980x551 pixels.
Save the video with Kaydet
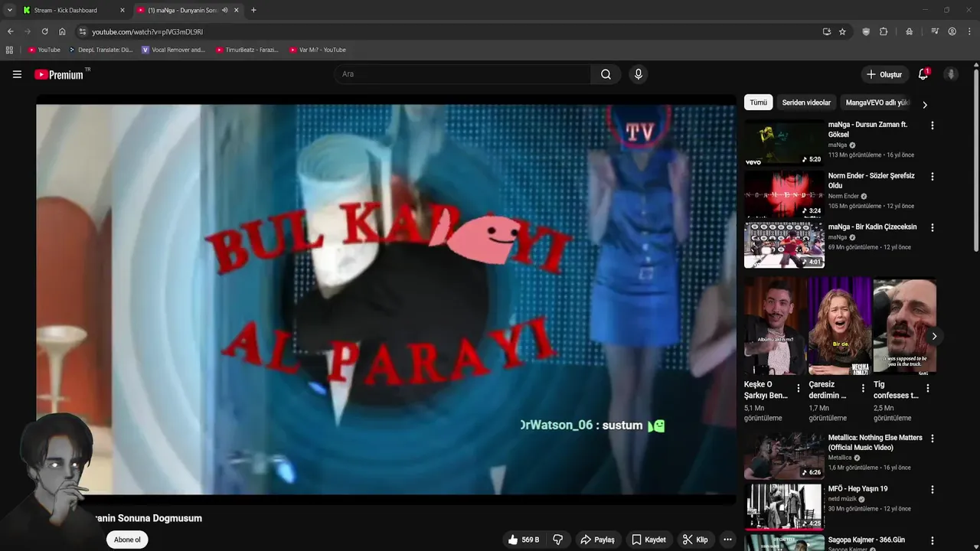[648, 540]
